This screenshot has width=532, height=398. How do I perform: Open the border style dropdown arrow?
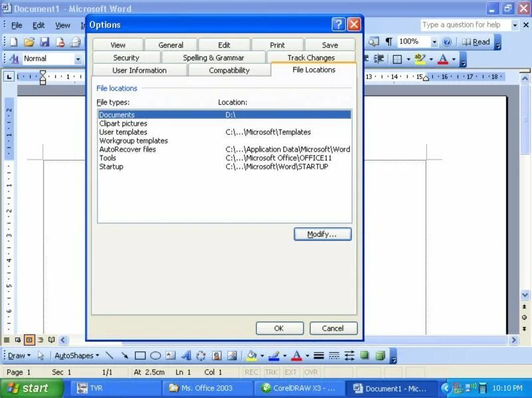(408, 59)
